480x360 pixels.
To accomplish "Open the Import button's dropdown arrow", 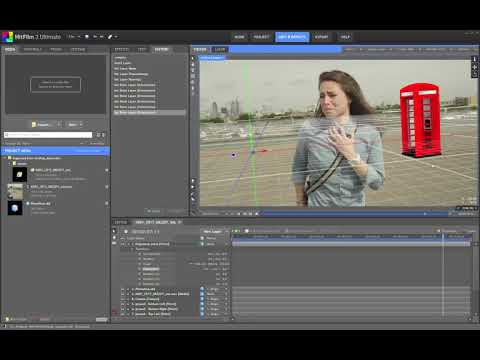I will [59, 124].
